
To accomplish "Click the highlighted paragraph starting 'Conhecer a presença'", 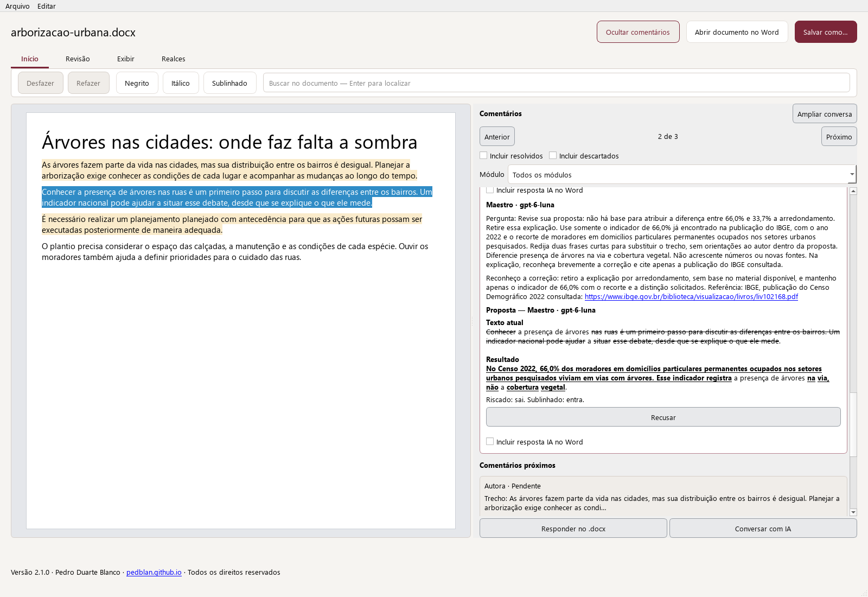I will point(237,198).
